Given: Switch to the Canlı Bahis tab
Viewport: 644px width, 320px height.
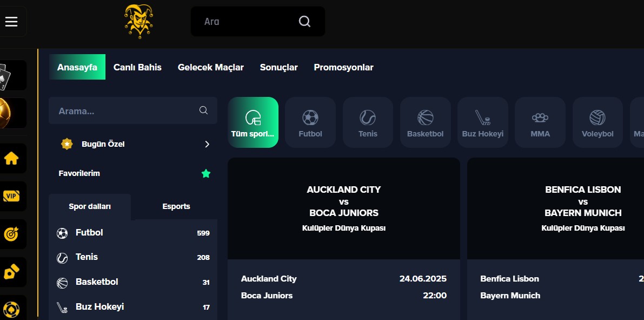Looking at the screenshot, I should [x=137, y=67].
